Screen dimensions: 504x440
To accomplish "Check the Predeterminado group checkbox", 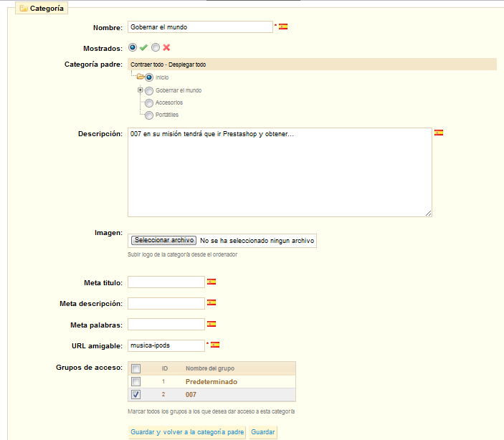I will click(x=136, y=382).
